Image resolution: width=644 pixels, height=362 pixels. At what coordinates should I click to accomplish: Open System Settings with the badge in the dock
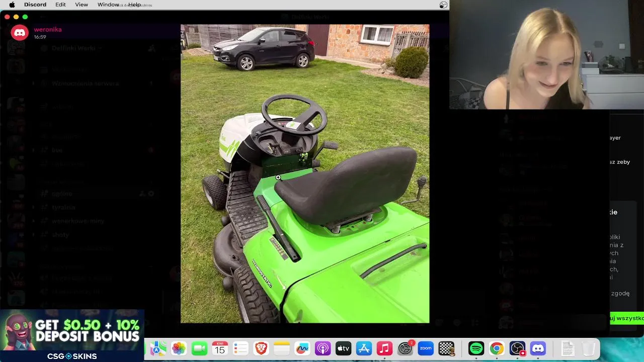point(405,348)
